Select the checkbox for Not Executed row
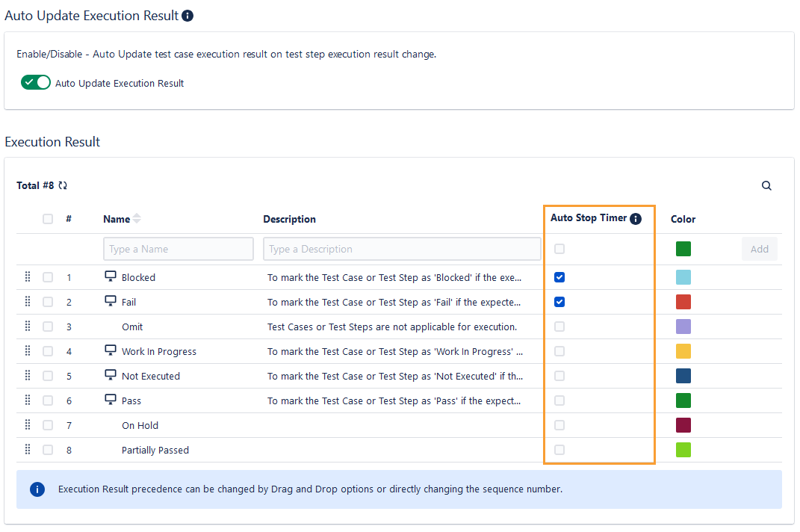Image resolution: width=800 pixels, height=532 pixels. click(48, 375)
